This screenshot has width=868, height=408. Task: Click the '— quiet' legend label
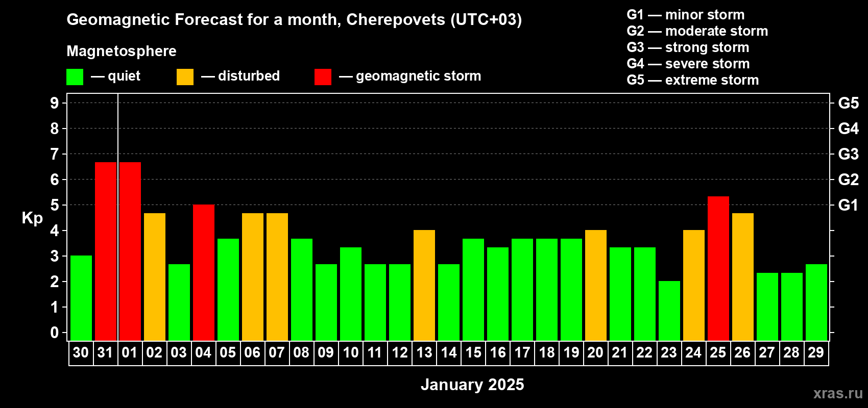coord(115,76)
